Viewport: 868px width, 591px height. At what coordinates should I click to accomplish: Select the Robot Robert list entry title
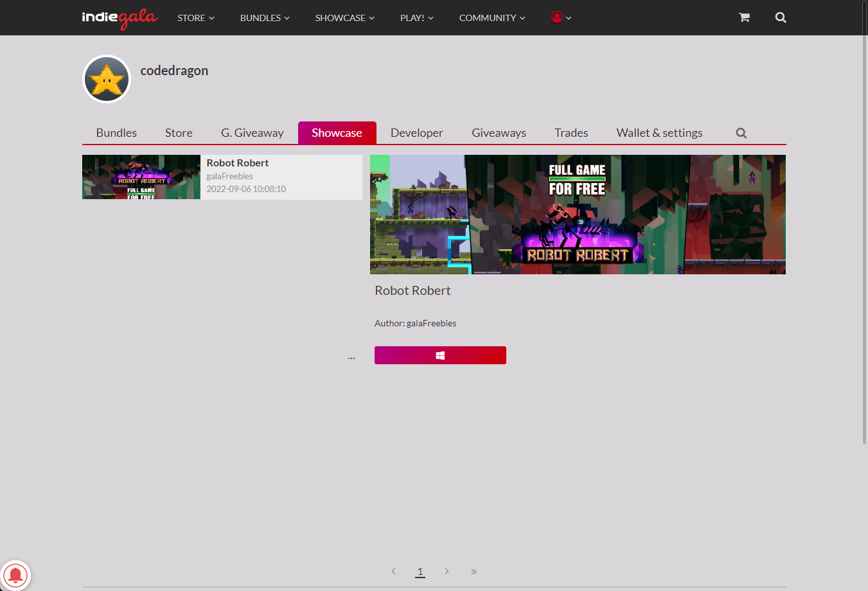[x=238, y=163]
